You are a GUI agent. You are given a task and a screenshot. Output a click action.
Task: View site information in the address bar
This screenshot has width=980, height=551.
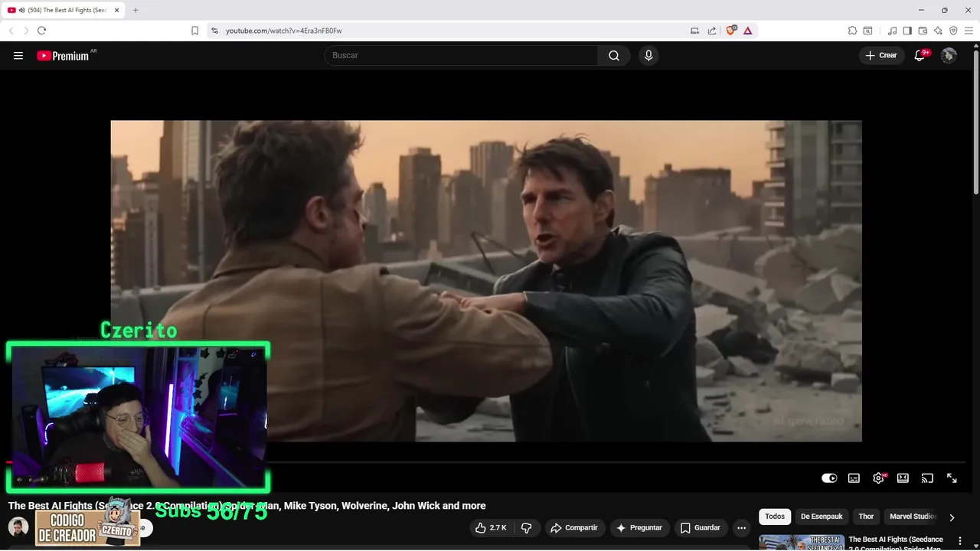pos(215,31)
